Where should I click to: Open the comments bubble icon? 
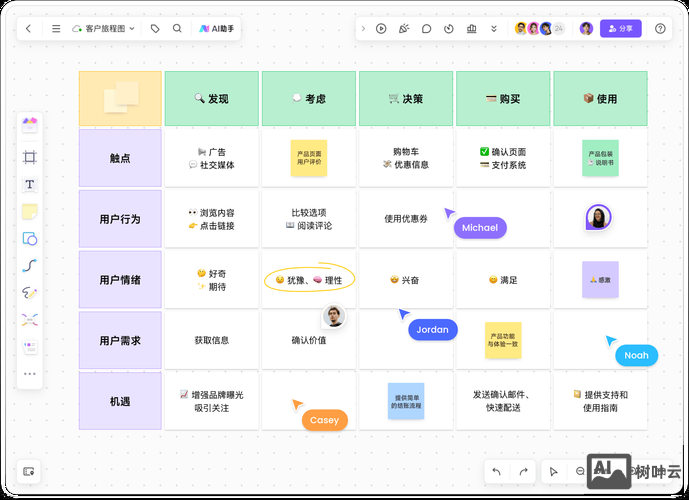pos(426,29)
